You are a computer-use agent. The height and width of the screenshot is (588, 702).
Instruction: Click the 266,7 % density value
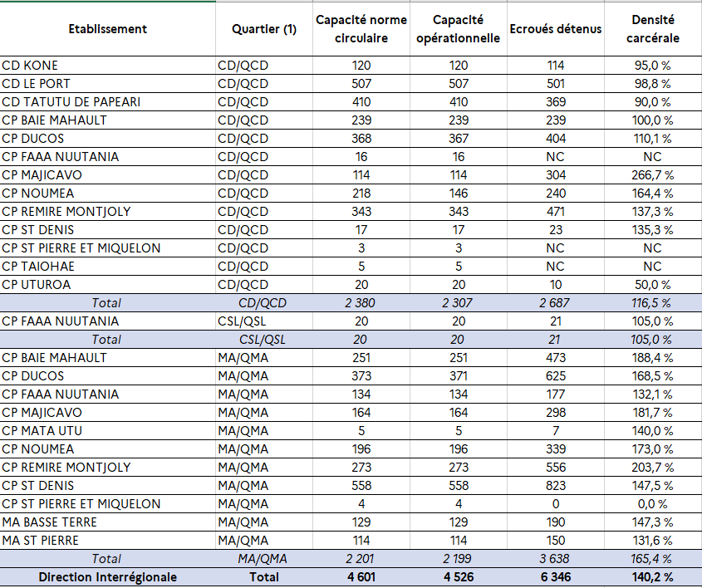pos(652,175)
